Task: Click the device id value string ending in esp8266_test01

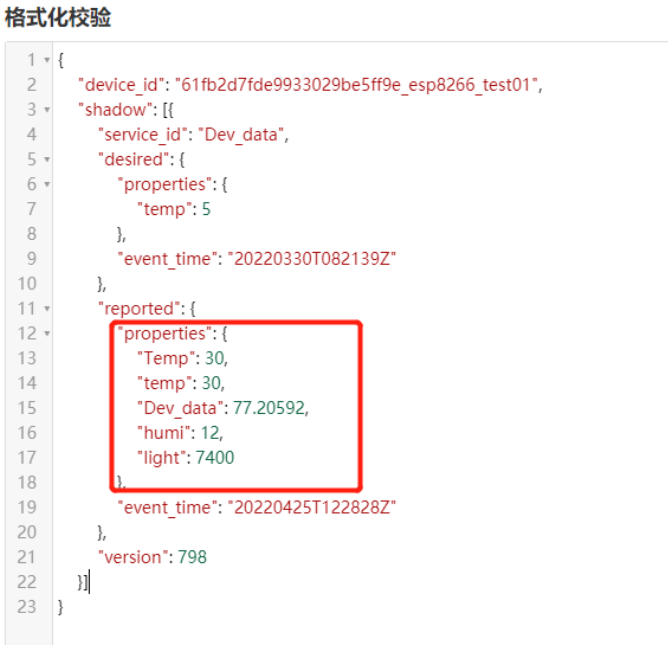Action: [x=356, y=85]
